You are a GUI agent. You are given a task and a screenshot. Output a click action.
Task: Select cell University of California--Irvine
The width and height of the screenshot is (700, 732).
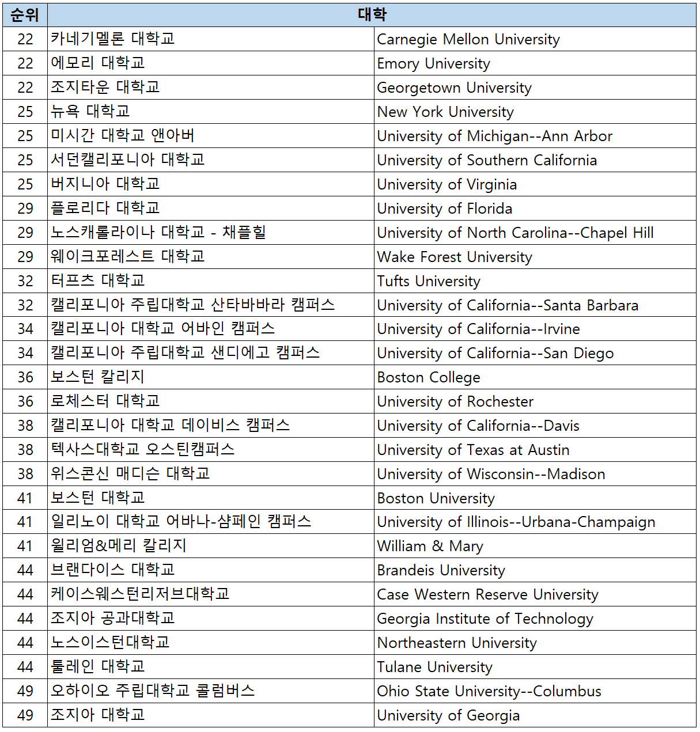tap(535, 329)
